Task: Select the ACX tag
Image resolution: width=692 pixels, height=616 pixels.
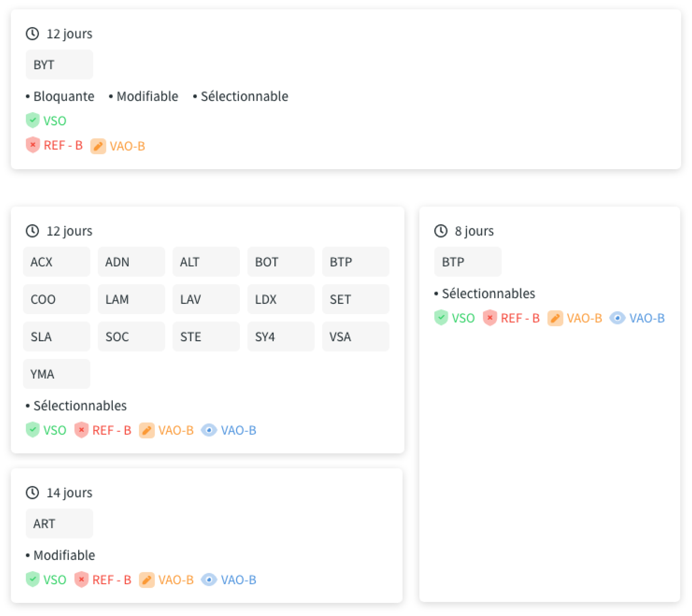Action: pyautogui.click(x=57, y=262)
